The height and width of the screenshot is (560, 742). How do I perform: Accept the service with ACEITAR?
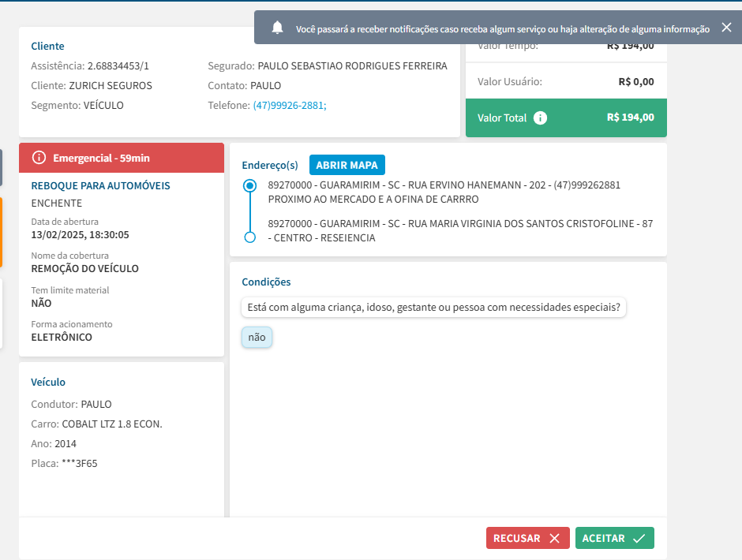point(615,538)
